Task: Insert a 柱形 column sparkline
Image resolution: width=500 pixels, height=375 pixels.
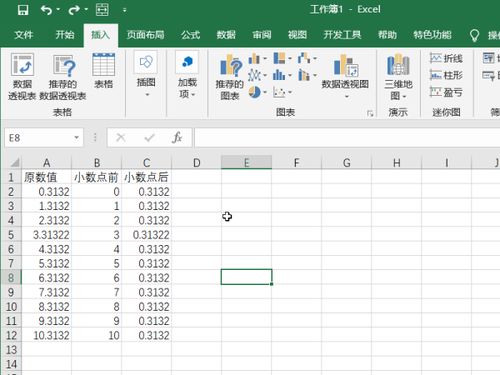Action: 446,75
